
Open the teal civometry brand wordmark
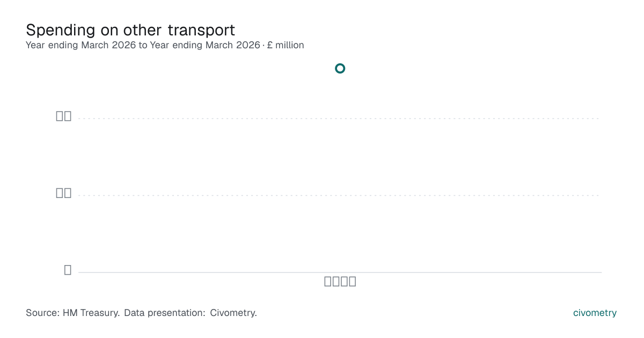[595, 313]
